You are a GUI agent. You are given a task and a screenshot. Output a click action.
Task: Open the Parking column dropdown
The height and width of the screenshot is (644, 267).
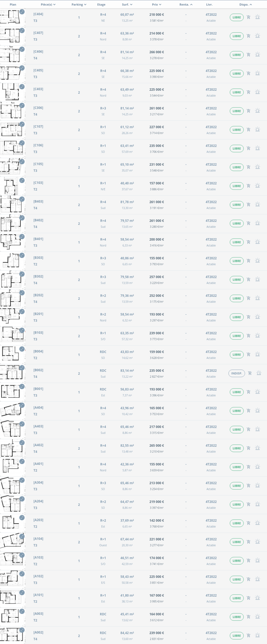tap(79, 5)
